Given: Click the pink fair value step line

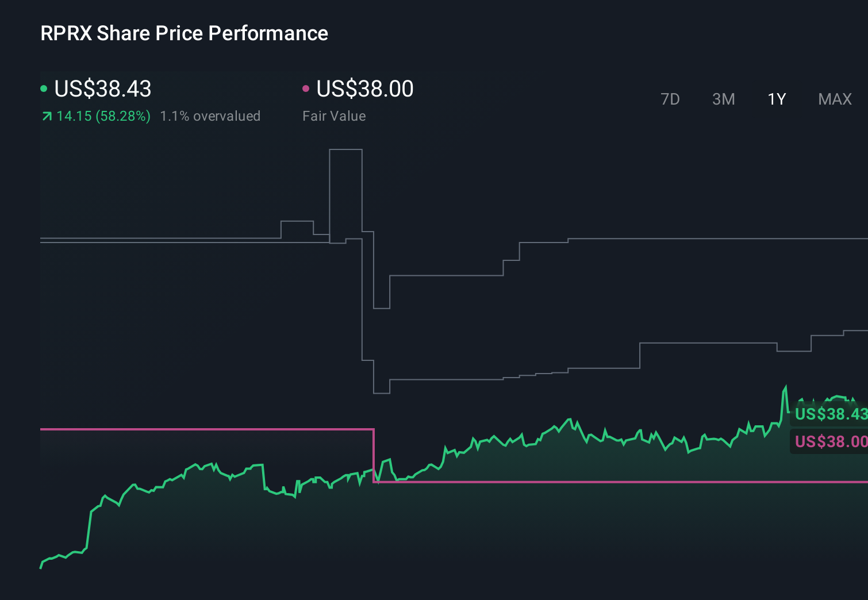Looking at the screenshot, I should coord(575,483).
